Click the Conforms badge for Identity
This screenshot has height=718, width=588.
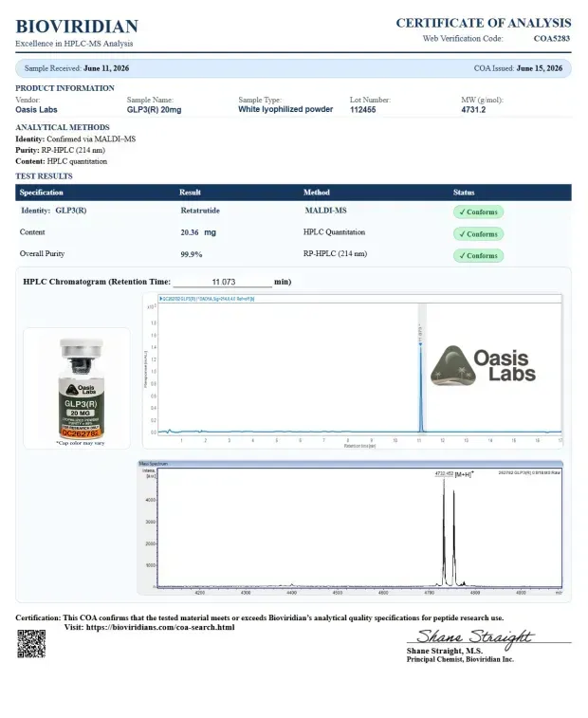point(478,212)
